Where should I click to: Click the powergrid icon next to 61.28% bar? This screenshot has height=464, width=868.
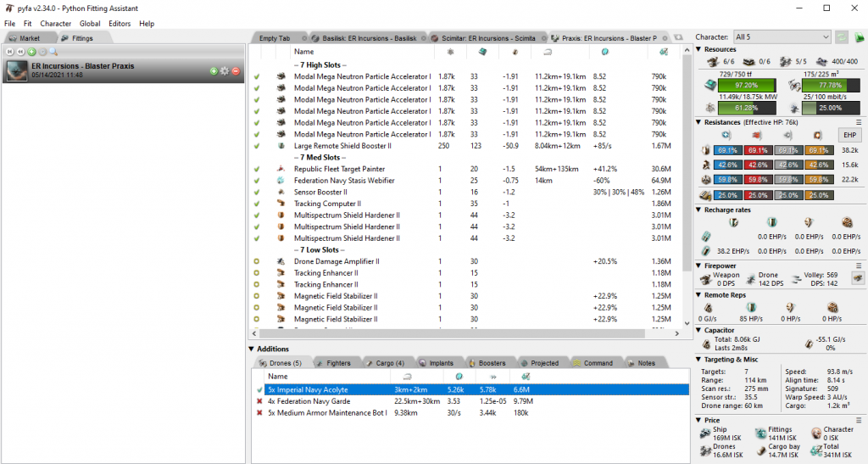(710, 108)
